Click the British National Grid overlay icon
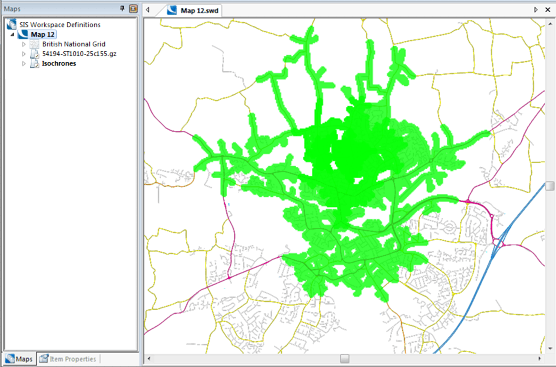This screenshot has width=556, height=367. 34,44
